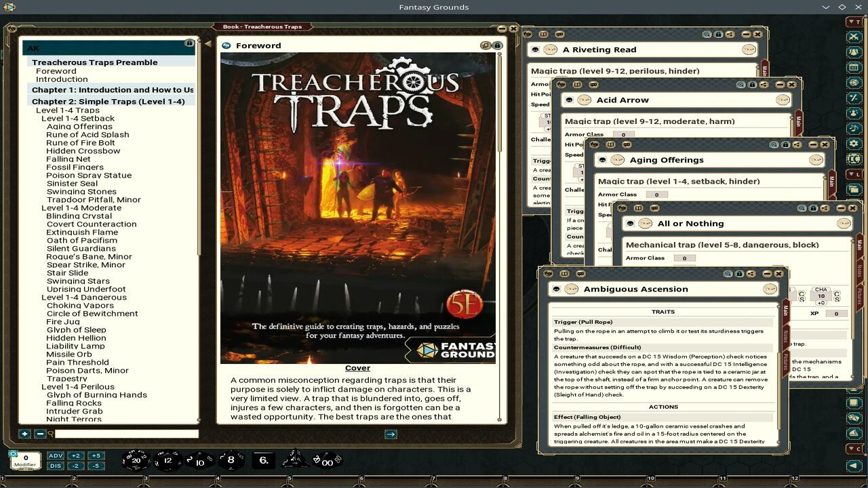868x488 pixels.
Task: Roll the d20 die in the dice tray
Action: pyautogui.click(x=136, y=459)
